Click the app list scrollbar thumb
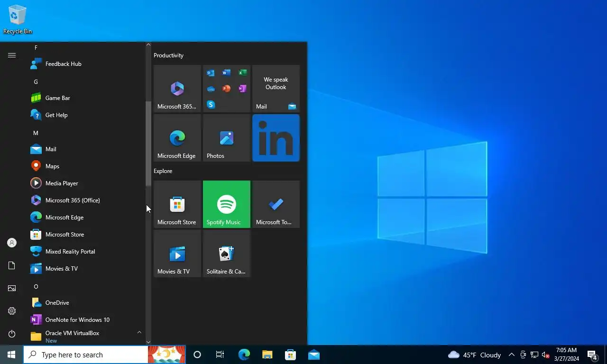Image resolution: width=607 pixels, height=364 pixels. [x=148, y=143]
